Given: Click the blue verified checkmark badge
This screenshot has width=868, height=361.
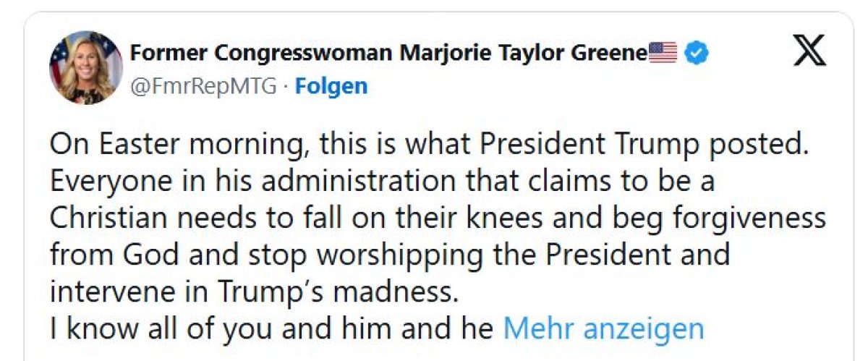Looking at the screenshot, I should (x=696, y=52).
